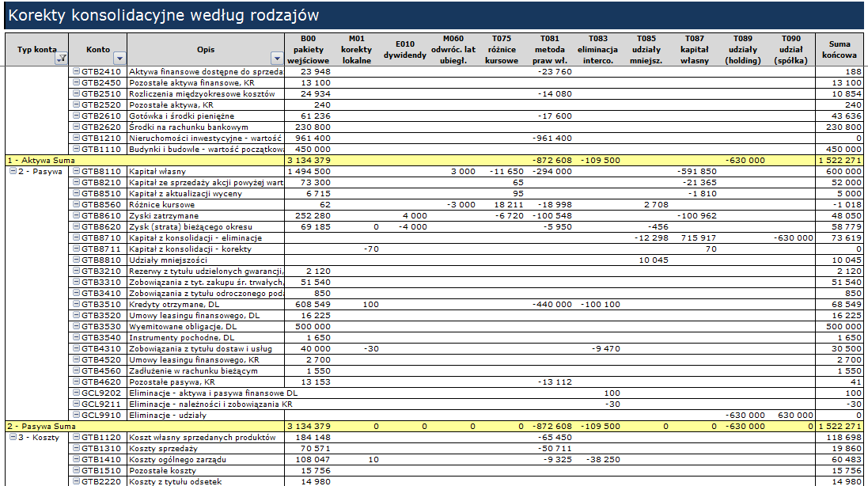Select the T081 metoda praw wł. header
This screenshot has height=486, width=868.
[550, 49]
